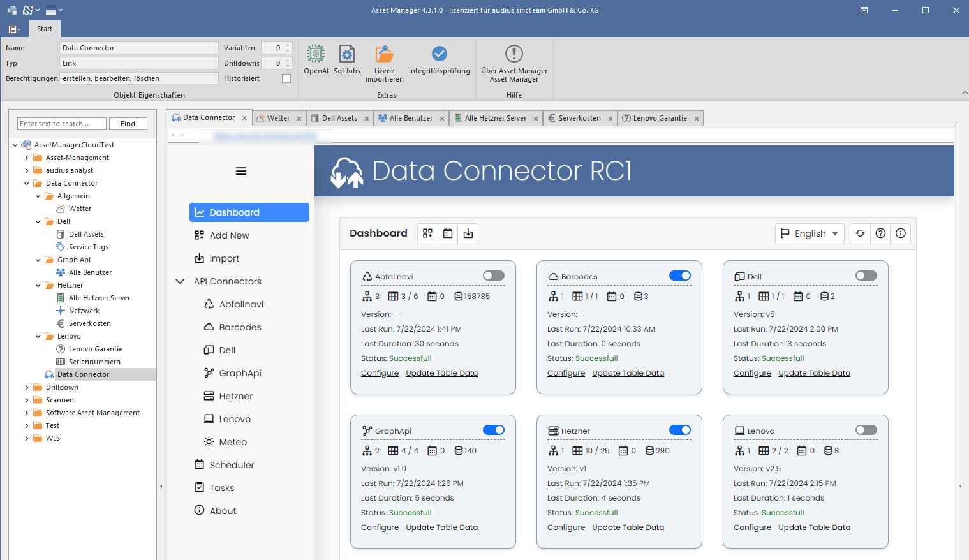Viewport: 969px width, 560px height.
Task: Select Lenovo connector in sidebar
Action: 235,419
